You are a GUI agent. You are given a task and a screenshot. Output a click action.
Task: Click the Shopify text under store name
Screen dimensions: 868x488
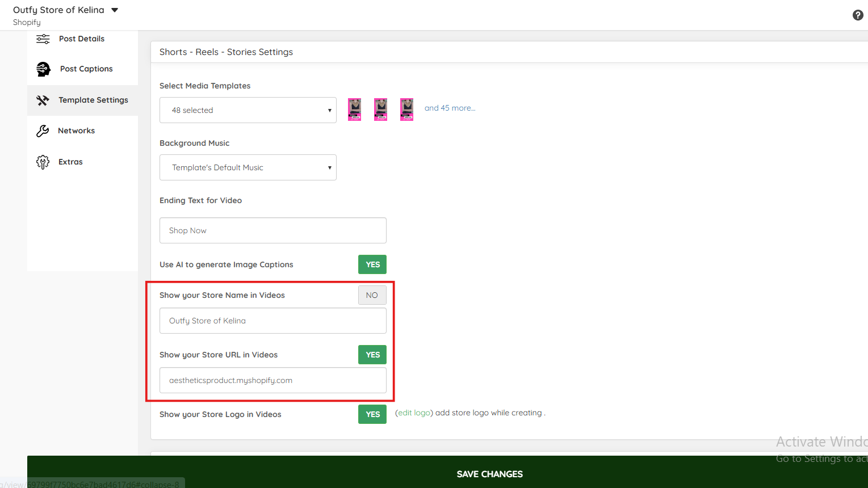(x=27, y=22)
